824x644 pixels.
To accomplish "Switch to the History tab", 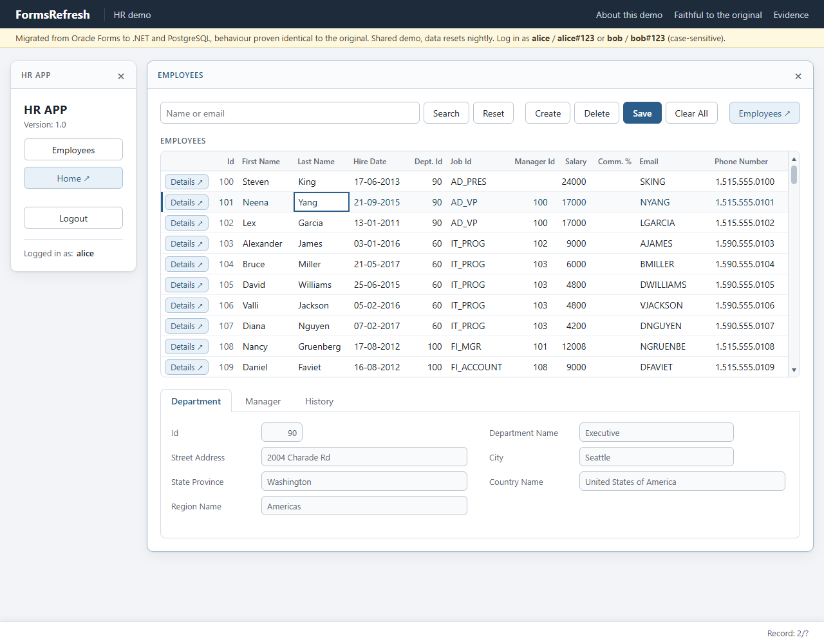I will tap(319, 401).
